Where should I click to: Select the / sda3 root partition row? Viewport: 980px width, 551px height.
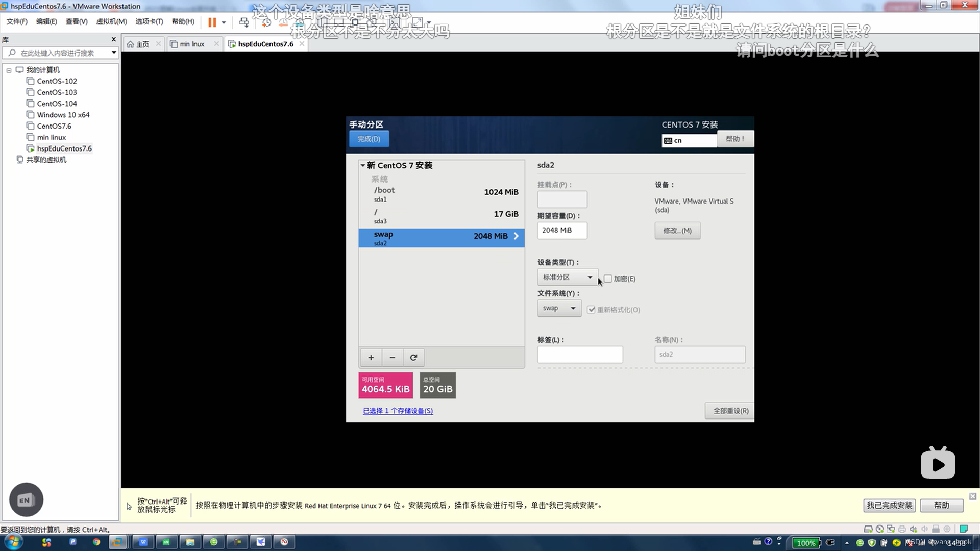(x=442, y=216)
